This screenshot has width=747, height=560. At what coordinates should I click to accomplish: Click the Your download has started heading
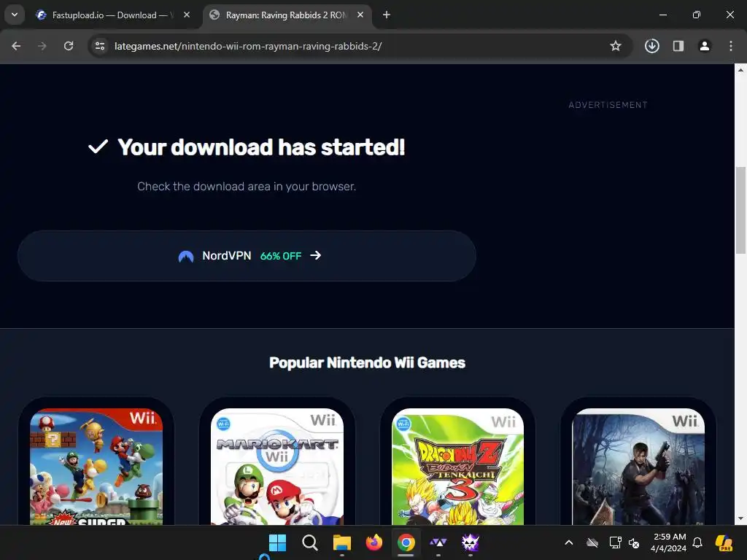[261, 147]
